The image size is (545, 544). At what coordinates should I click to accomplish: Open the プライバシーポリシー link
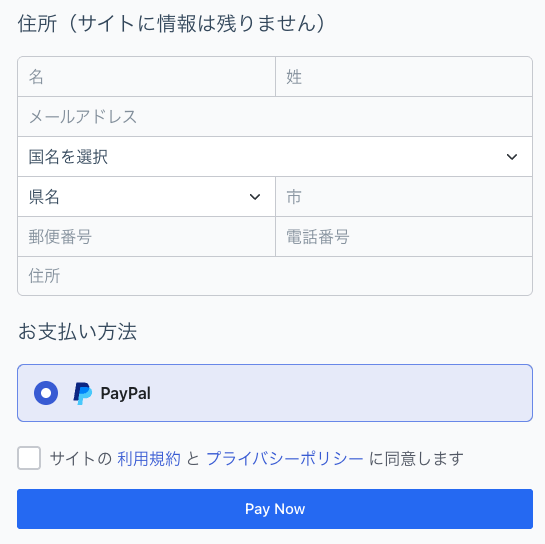coord(285,458)
